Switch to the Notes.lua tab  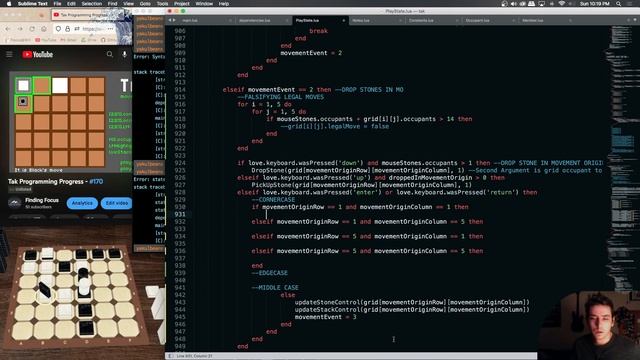point(376,20)
